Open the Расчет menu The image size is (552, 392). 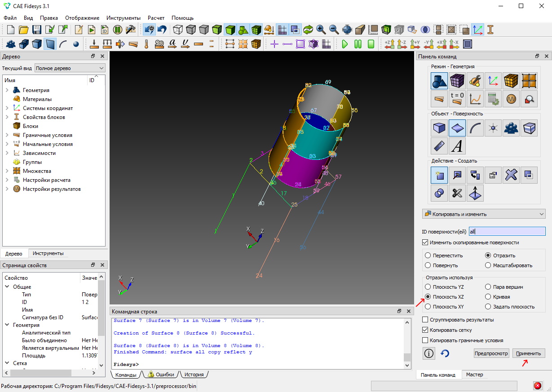pyautogui.click(x=156, y=18)
